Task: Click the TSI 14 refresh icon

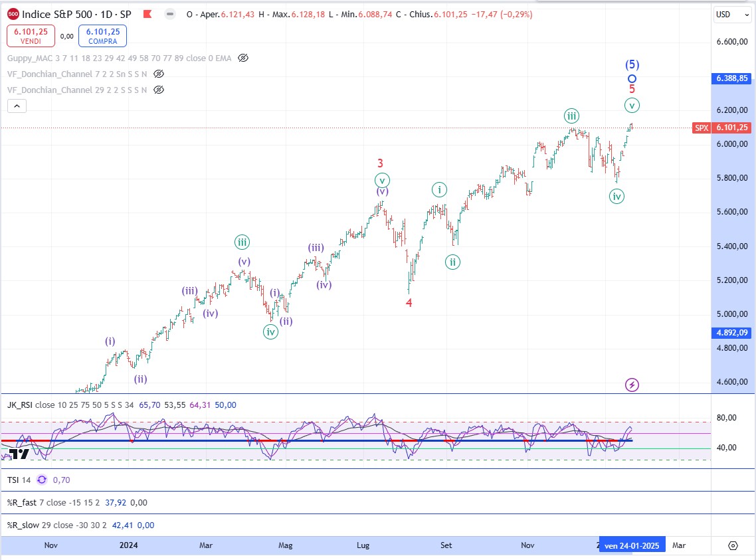Action: tap(42, 480)
